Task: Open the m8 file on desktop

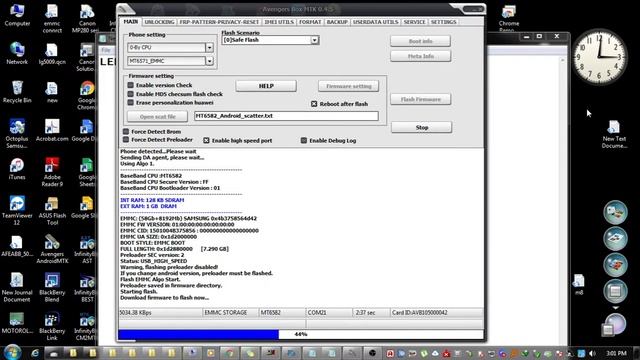Action: pos(579,284)
